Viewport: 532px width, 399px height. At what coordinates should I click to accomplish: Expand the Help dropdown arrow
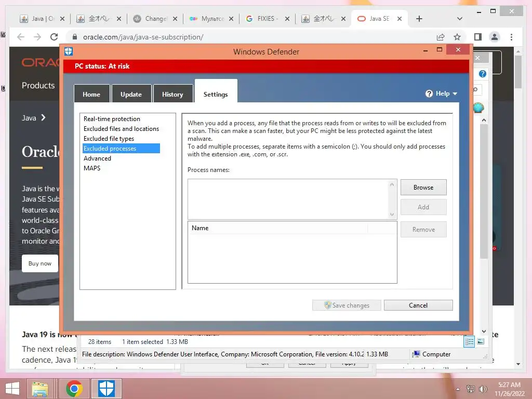click(455, 94)
